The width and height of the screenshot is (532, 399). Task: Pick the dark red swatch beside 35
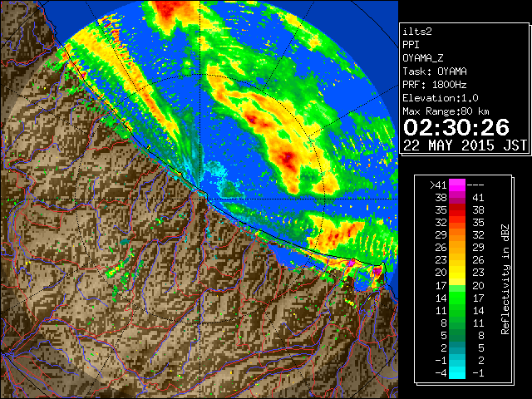click(x=457, y=210)
